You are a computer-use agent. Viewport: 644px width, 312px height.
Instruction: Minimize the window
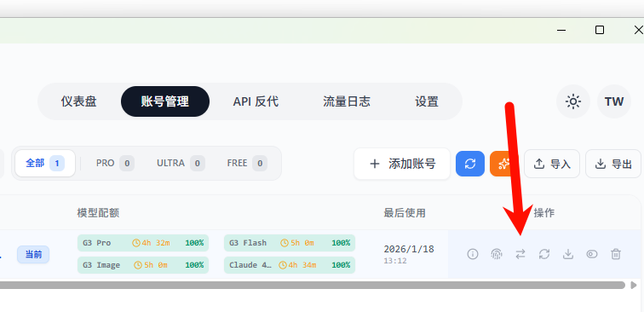[x=561, y=30]
